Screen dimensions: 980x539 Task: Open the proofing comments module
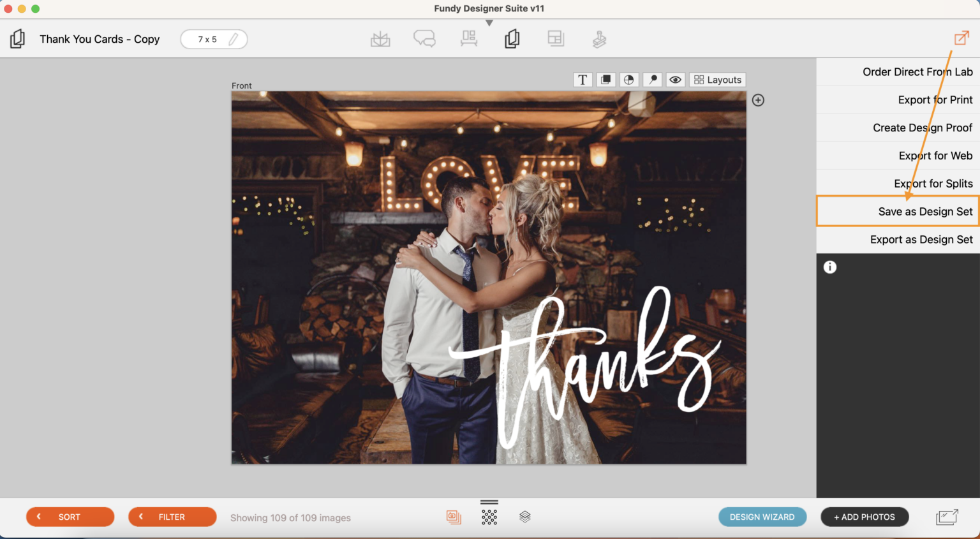[x=424, y=38]
